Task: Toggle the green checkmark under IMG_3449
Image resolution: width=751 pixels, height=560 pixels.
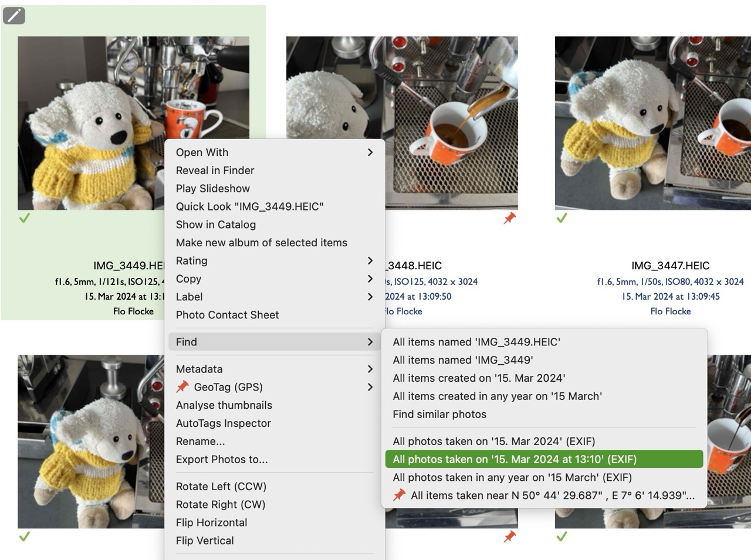Action: pos(25,218)
